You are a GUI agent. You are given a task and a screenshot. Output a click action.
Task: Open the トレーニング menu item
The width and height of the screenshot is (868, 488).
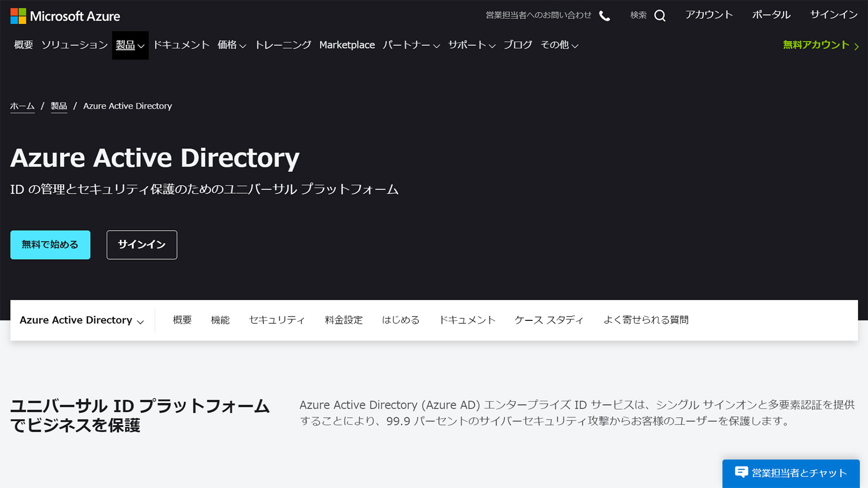point(283,45)
